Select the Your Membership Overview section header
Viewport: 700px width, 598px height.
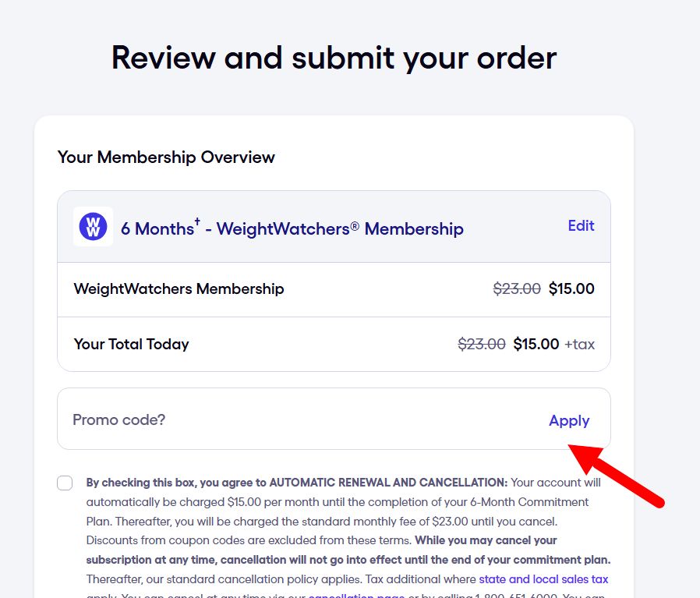pos(165,157)
